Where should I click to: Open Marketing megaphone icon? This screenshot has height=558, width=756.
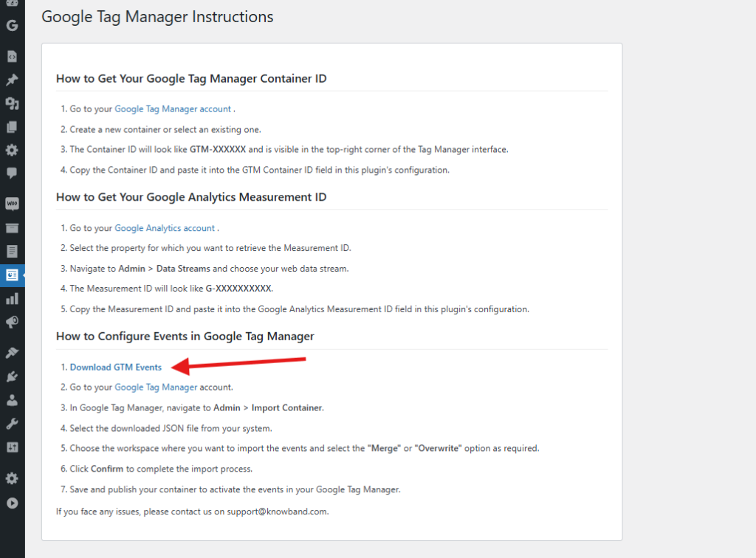[12, 322]
